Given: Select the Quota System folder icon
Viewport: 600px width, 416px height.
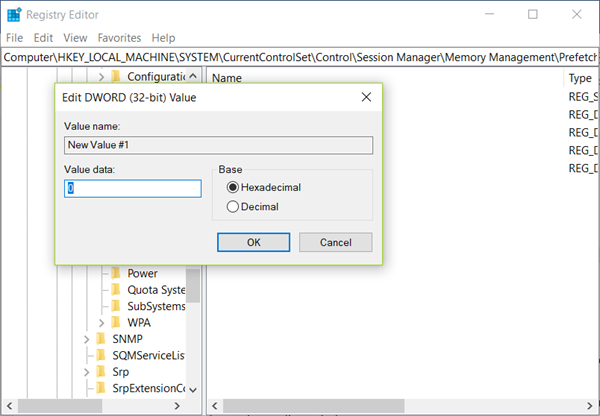Looking at the screenshot, I should (116, 290).
